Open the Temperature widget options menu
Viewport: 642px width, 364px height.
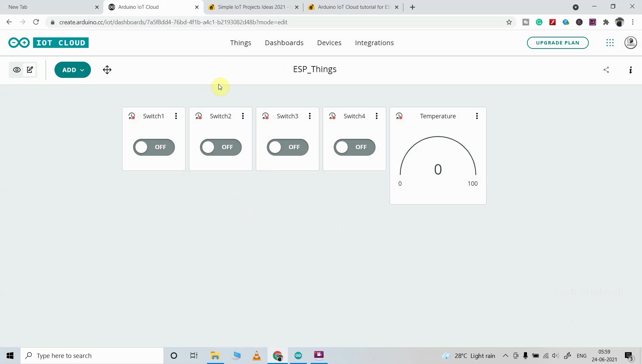pyautogui.click(x=477, y=116)
